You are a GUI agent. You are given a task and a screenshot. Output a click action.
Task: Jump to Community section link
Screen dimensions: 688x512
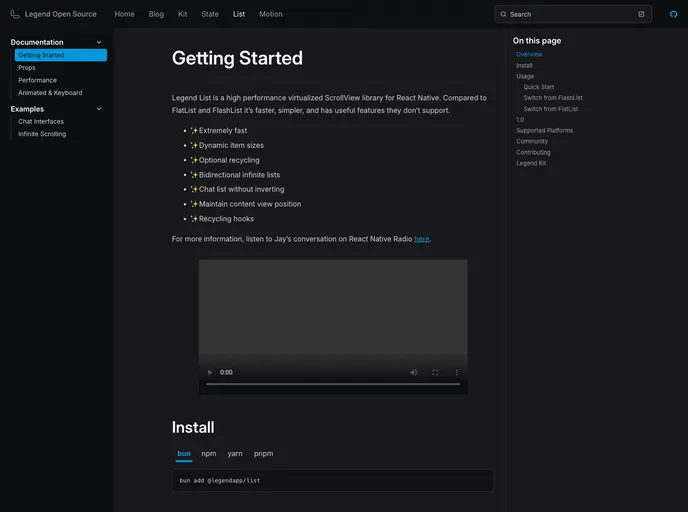pyautogui.click(x=532, y=141)
